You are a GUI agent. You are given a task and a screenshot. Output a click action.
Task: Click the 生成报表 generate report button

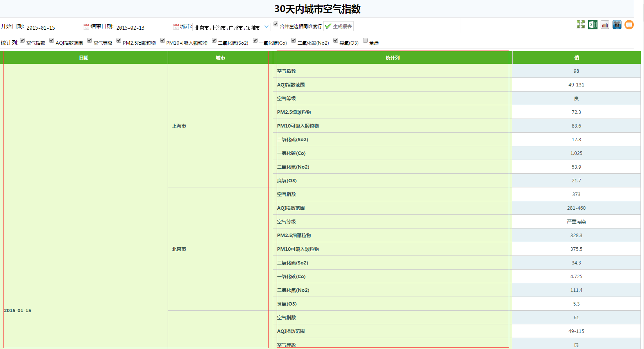[x=338, y=26]
